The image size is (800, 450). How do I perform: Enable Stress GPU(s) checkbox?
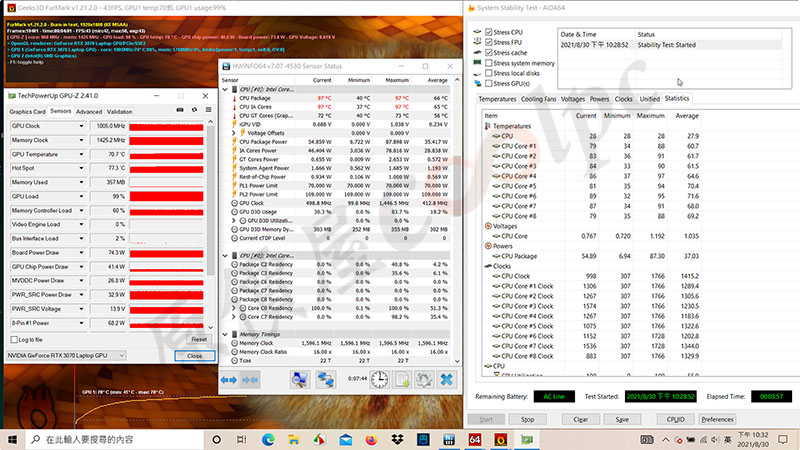pos(489,83)
